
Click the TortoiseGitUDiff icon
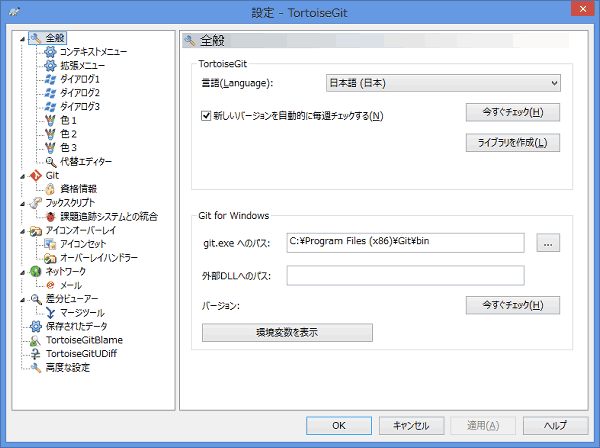[36, 354]
